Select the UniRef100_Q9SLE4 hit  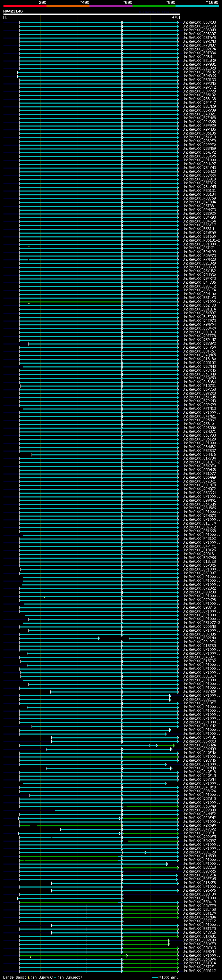tap(199, 290)
